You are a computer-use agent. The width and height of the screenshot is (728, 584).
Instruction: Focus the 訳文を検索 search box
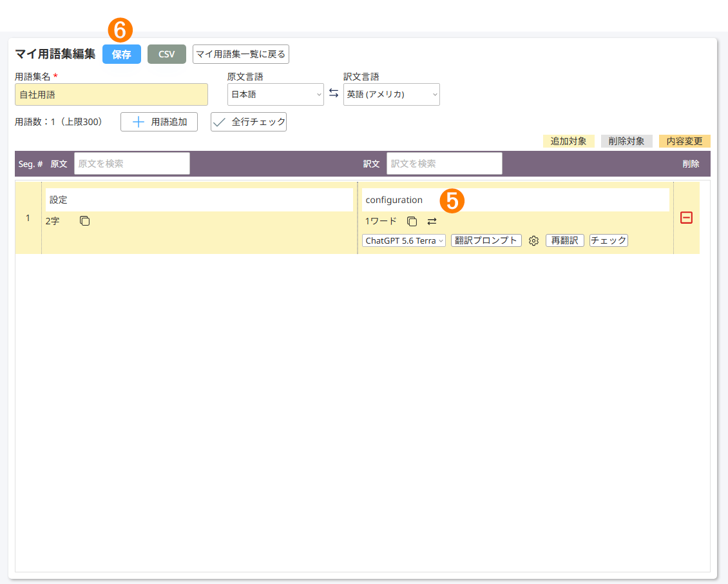click(445, 164)
